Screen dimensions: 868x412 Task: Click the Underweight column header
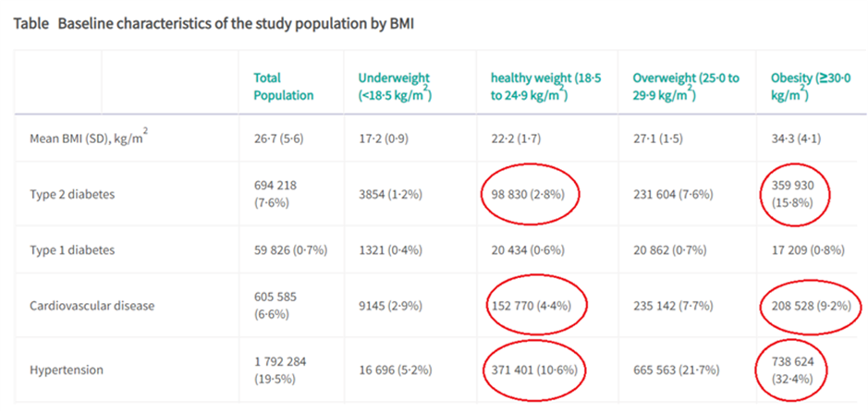click(x=395, y=86)
